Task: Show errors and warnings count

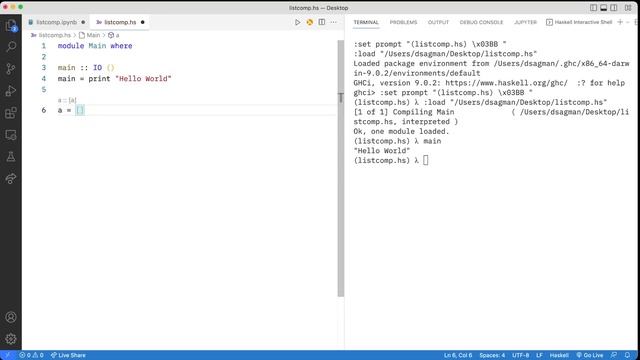Action: click(x=31, y=355)
